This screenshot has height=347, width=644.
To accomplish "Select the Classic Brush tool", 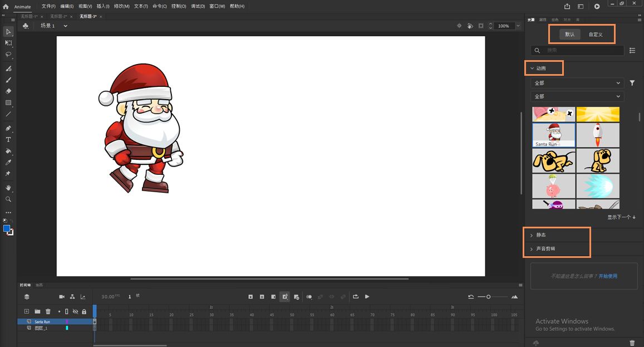I will (8, 80).
